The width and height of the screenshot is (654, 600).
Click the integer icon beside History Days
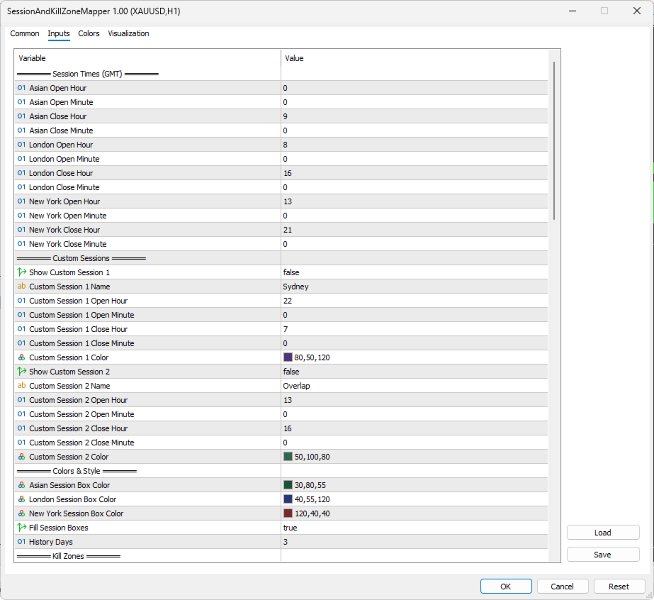(x=22, y=542)
